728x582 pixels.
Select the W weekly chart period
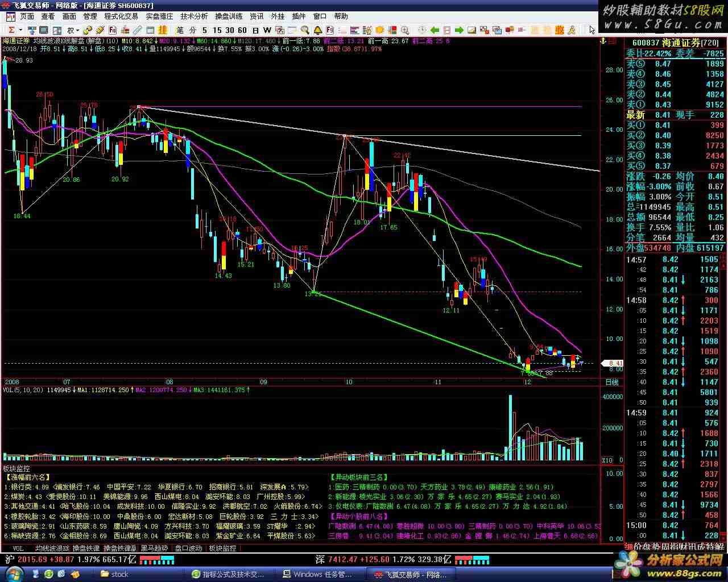(x=267, y=30)
